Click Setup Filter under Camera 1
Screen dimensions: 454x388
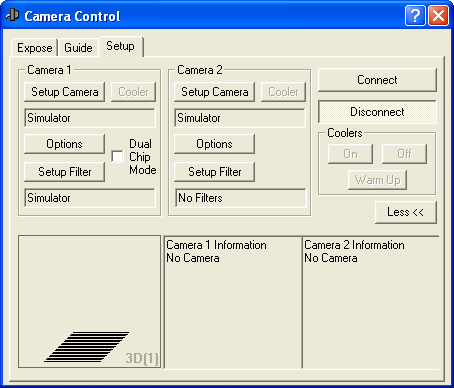pos(65,172)
